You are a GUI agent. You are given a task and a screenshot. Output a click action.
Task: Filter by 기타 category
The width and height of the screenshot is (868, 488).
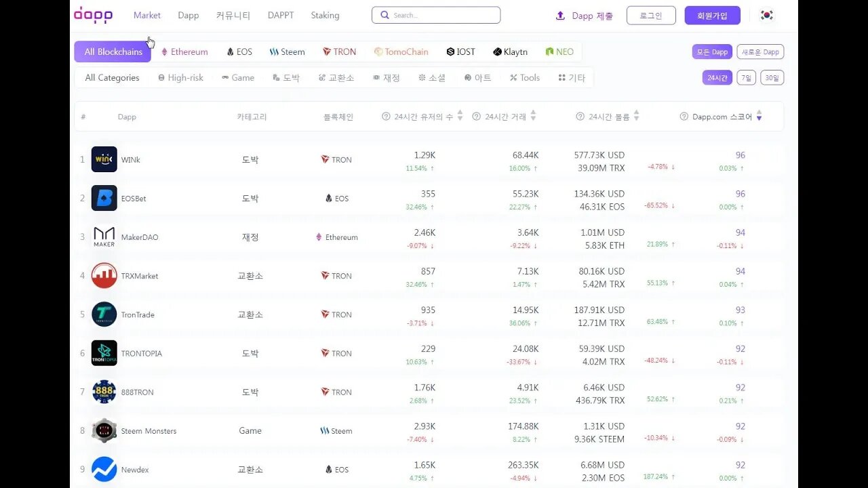pos(572,78)
